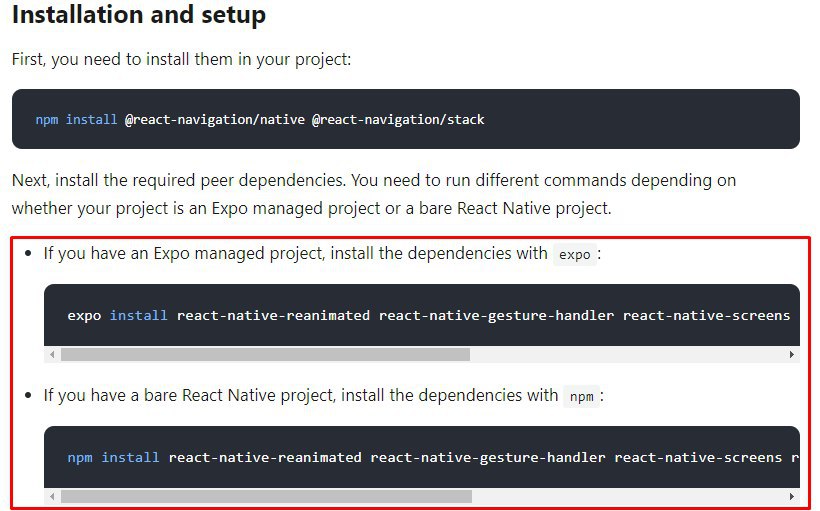Click the word 'expo' starting the expo command

click(x=84, y=316)
